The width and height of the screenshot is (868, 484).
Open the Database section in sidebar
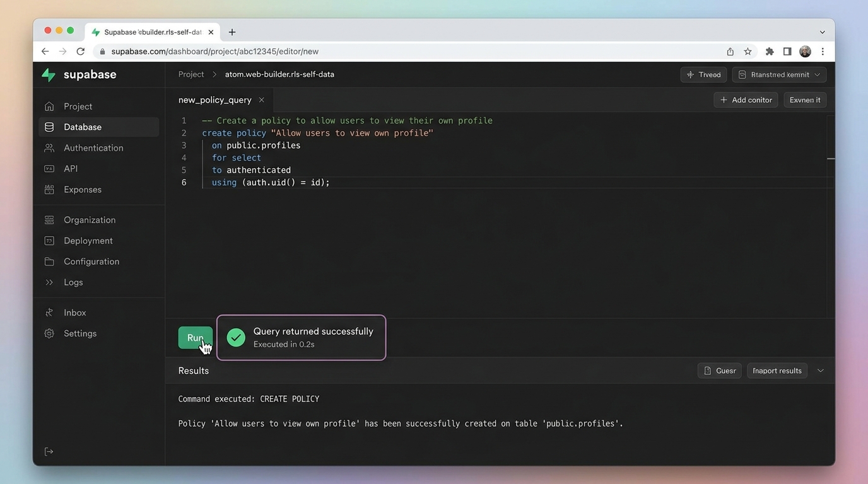coord(82,127)
